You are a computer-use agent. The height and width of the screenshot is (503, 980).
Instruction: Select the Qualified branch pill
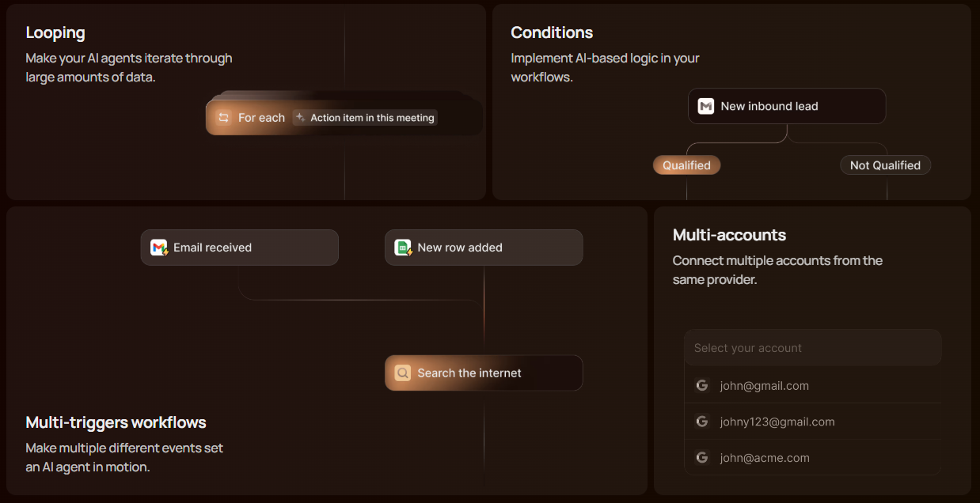(x=686, y=165)
